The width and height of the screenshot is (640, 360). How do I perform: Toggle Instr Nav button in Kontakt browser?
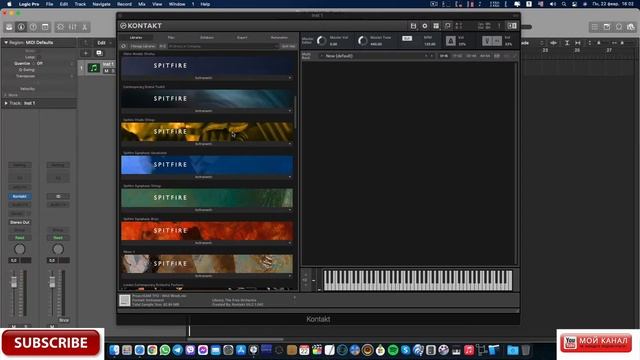tap(288, 46)
